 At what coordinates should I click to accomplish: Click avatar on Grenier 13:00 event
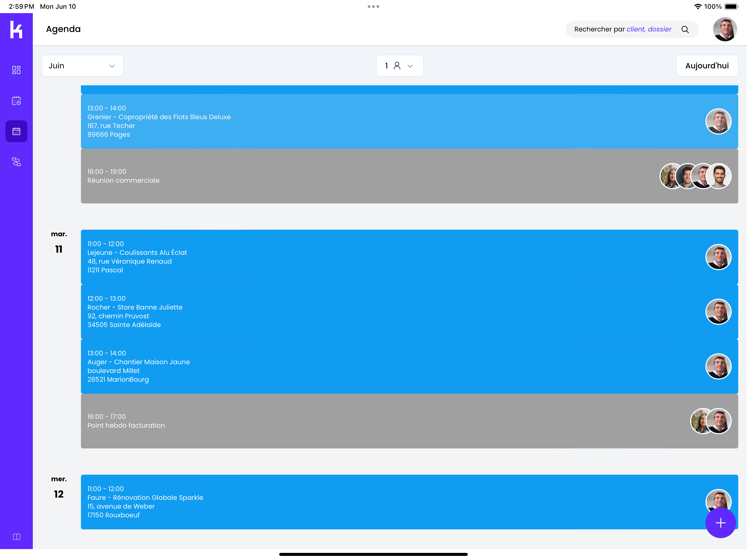point(718,121)
